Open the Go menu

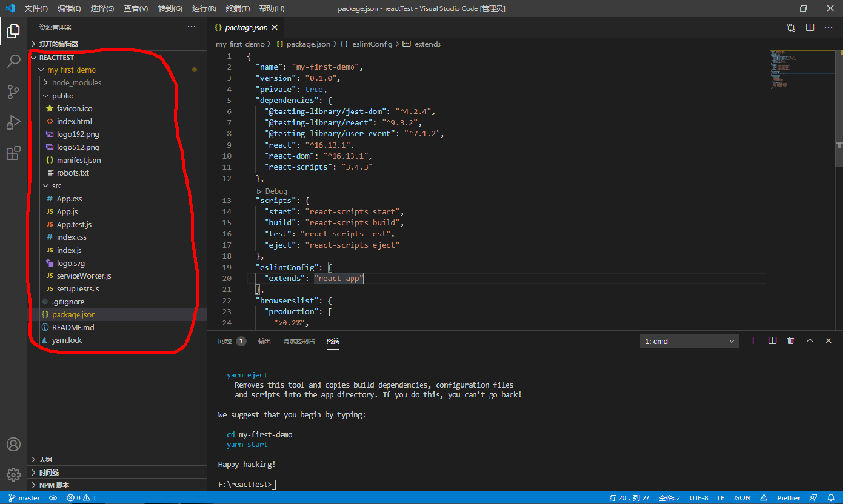[170, 8]
